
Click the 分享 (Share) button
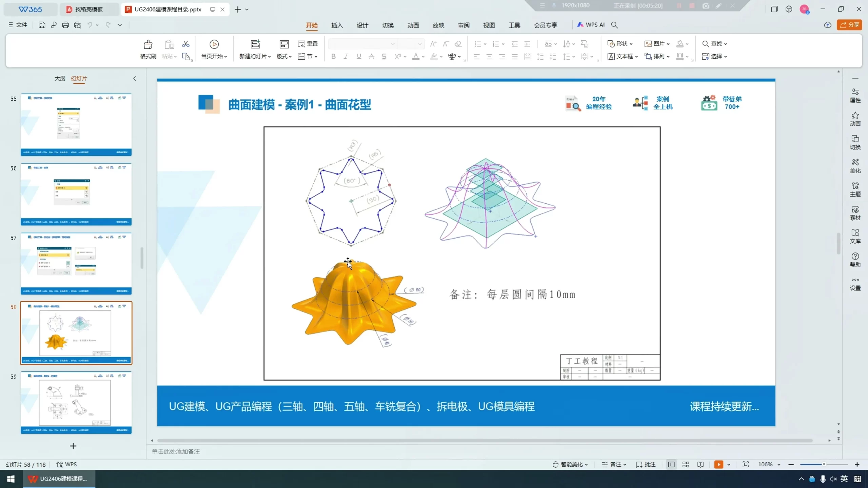point(850,25)
